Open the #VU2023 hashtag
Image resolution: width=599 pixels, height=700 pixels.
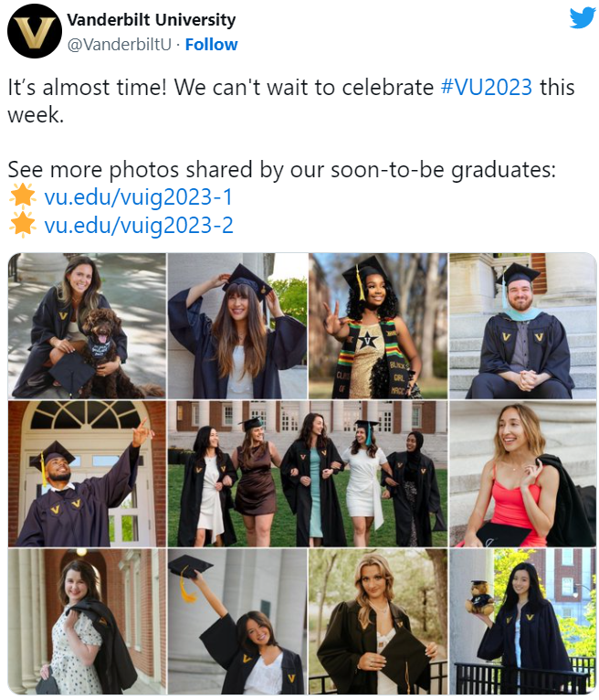(486, 89)
